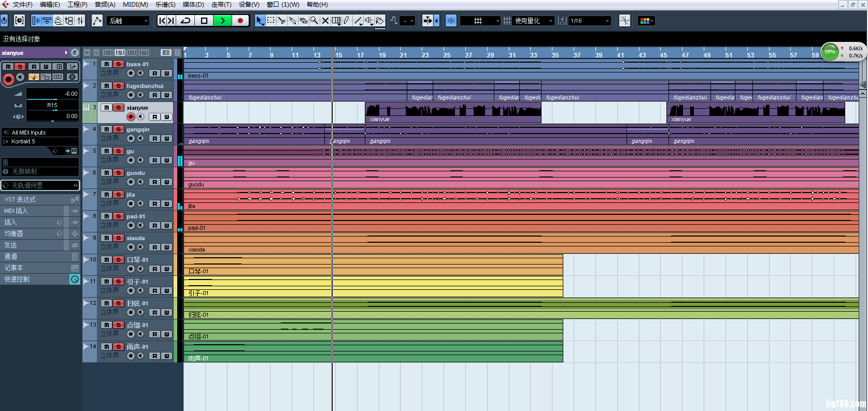Click the volume slider showing -6.00
The image size is (868, 411).
(52, 94)
